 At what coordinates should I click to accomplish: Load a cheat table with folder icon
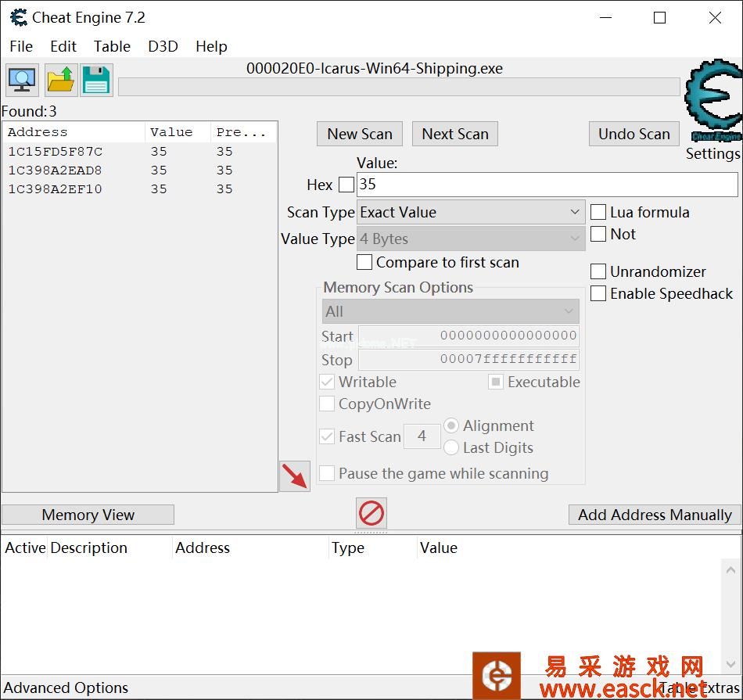[x=61, y=80]
